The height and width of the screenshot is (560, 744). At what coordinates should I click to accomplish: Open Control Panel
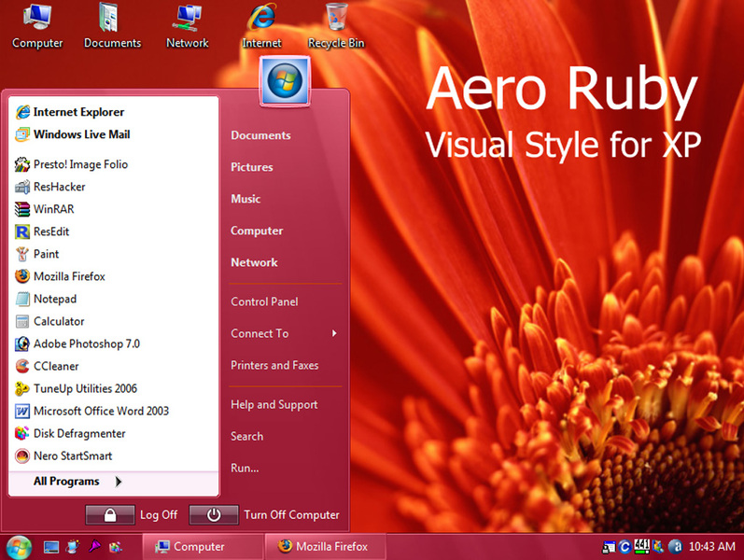pyautogui.click(x=264, y=301)
